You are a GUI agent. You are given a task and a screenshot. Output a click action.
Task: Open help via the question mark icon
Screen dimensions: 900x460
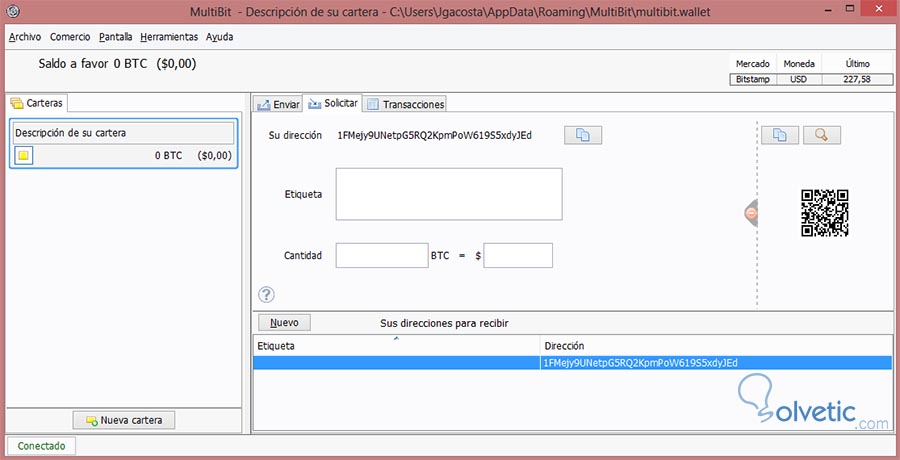[x=266, y=295]
